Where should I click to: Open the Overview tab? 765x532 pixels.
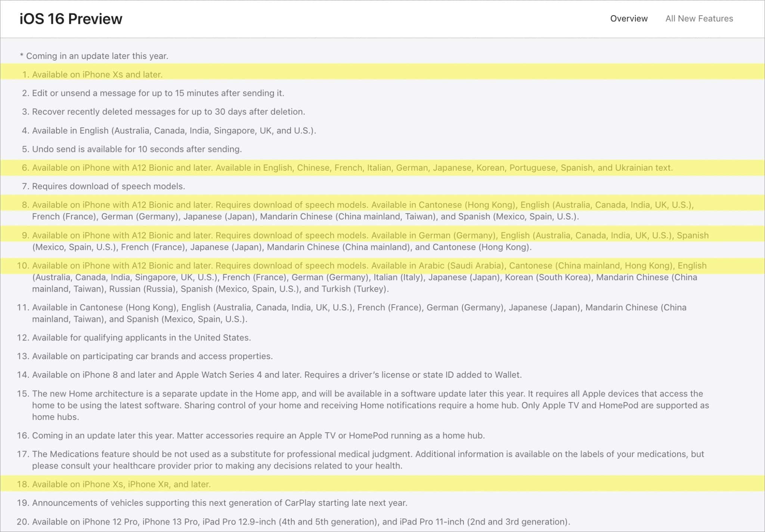tap(629, 19)
